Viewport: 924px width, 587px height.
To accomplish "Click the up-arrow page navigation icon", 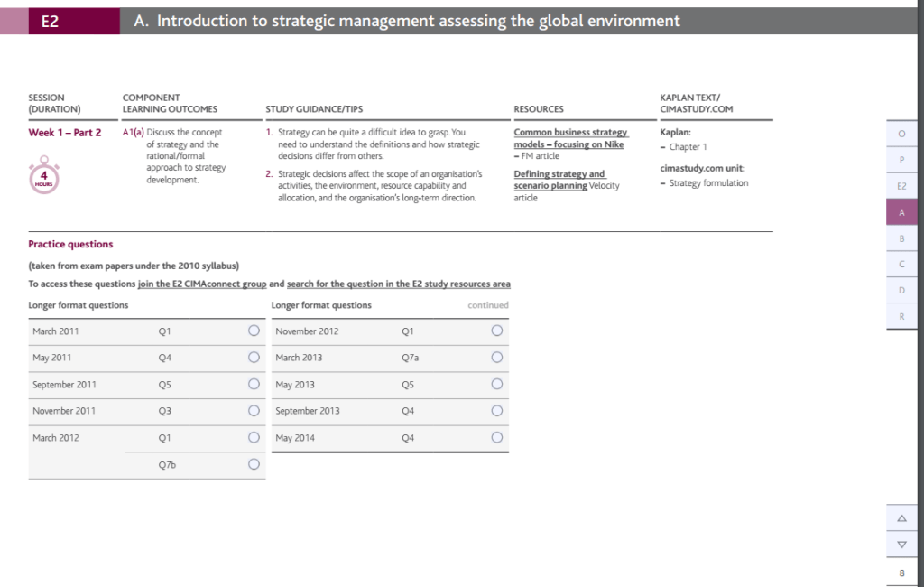I will (x=901, y=517).
